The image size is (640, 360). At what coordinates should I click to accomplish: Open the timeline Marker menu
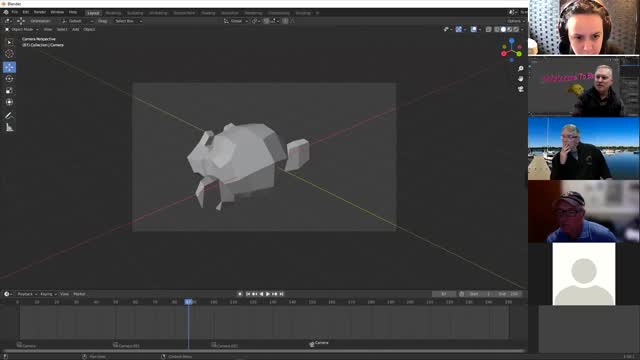[x=79, y=294]
